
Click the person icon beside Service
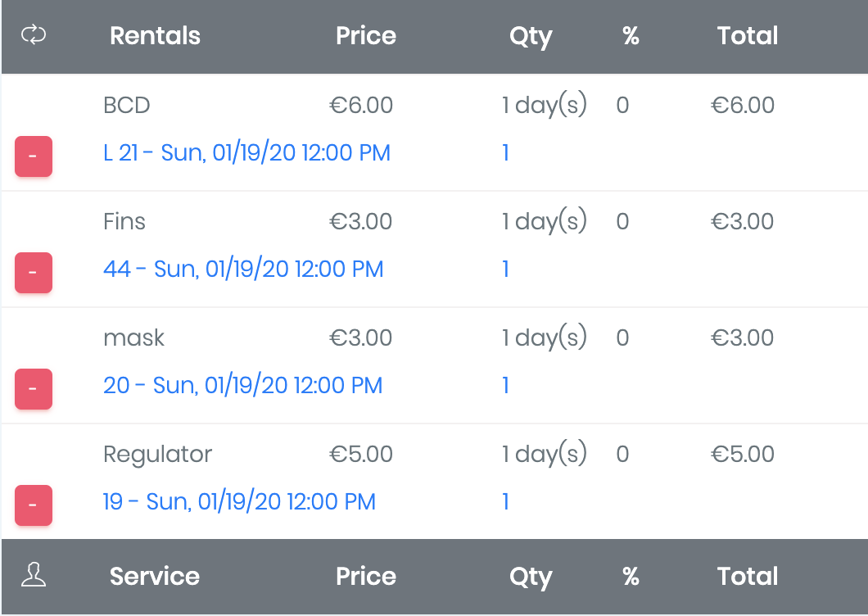click(34, 576)
